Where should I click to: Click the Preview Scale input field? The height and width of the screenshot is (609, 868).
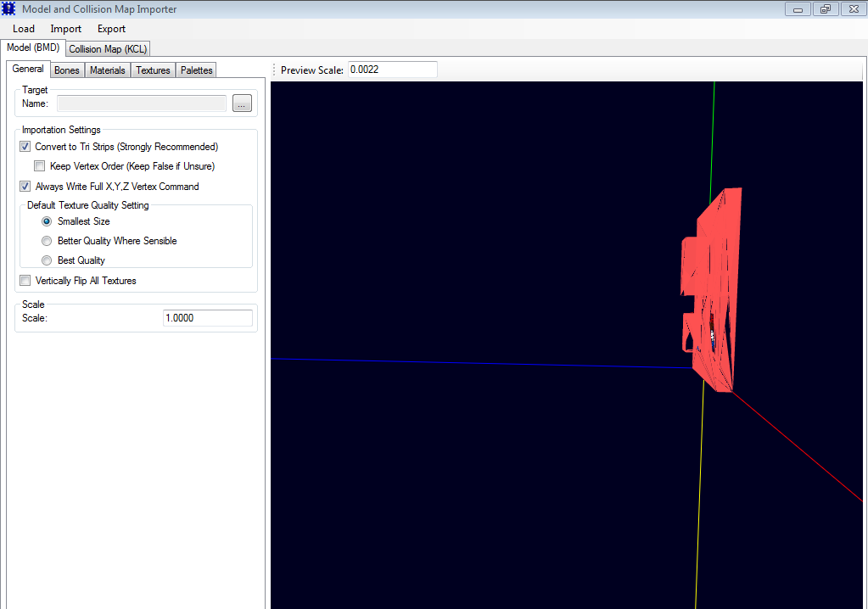[393, 70]
